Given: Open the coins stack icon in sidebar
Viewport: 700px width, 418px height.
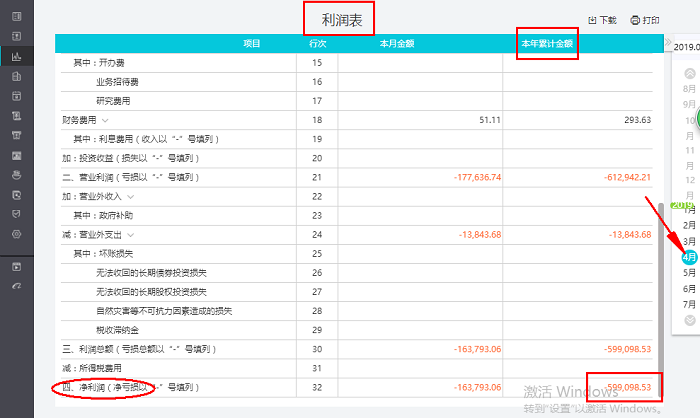Looking at the screenshot, I should 17,175.
